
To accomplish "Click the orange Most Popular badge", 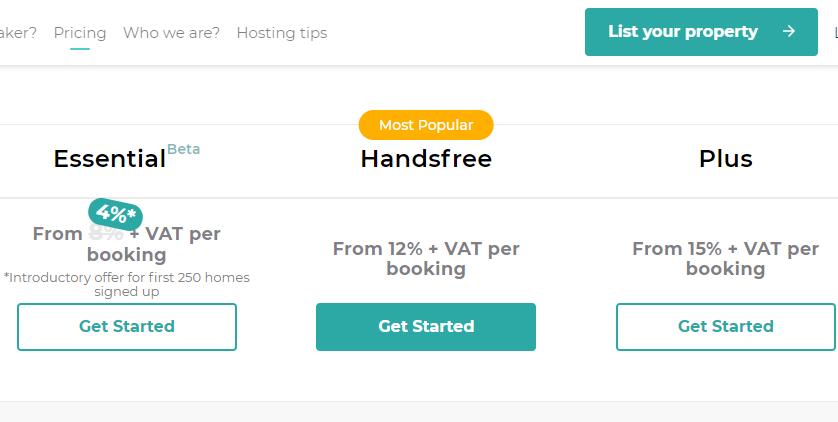I will pos(426,125).
